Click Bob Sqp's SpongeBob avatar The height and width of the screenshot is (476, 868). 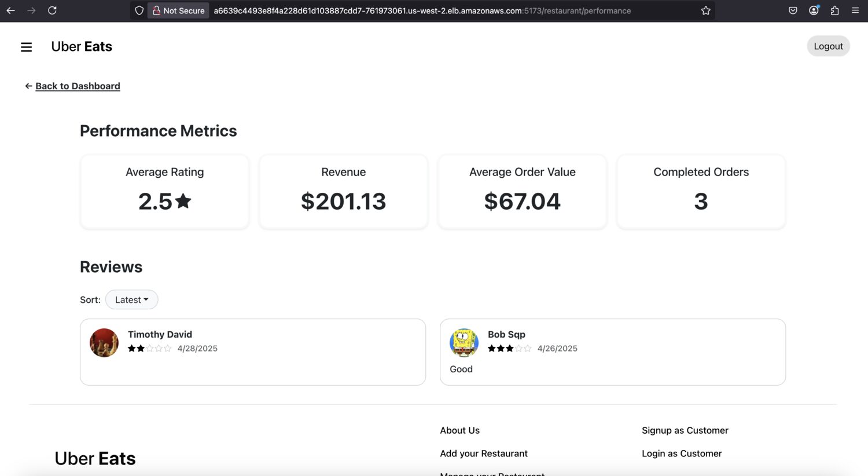464,343
